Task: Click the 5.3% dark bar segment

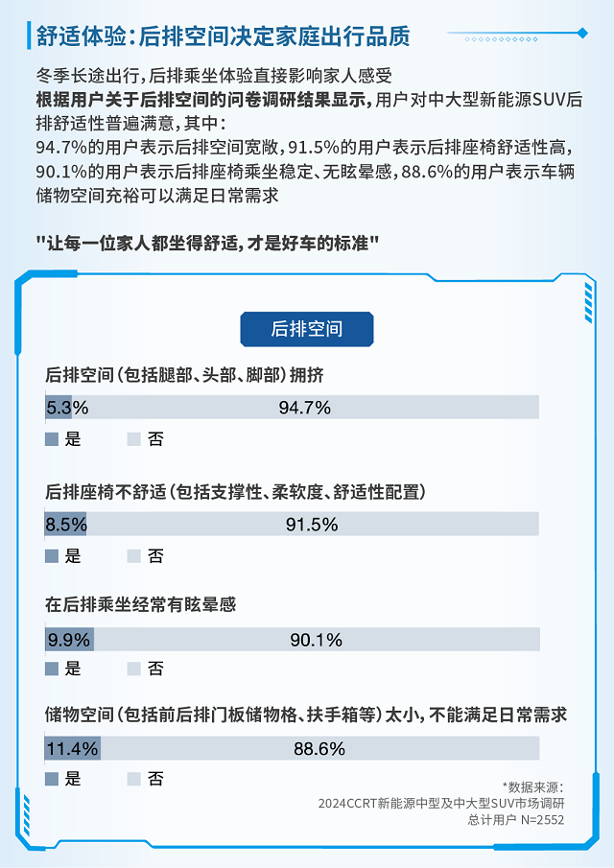Action: [x=59, y=408]
